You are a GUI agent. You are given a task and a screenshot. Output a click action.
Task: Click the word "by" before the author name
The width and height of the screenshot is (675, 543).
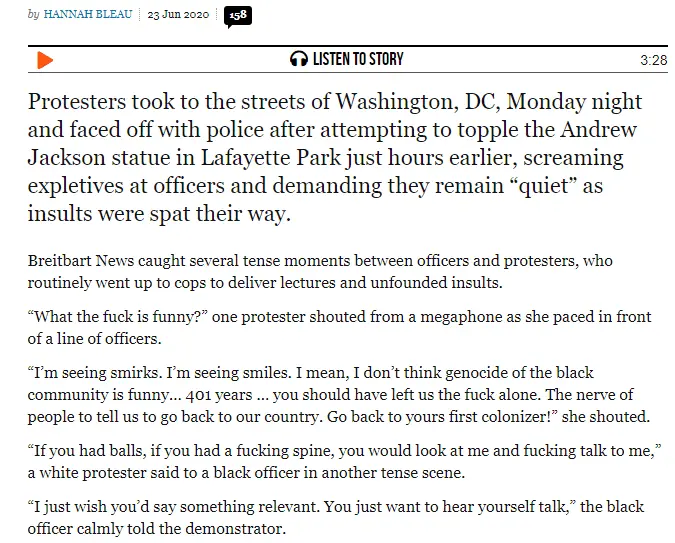coord(34,14)
